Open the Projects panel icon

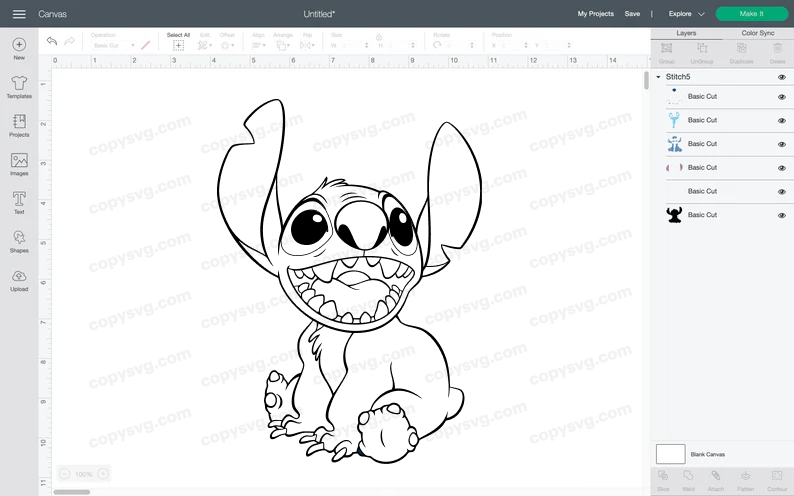19,121
